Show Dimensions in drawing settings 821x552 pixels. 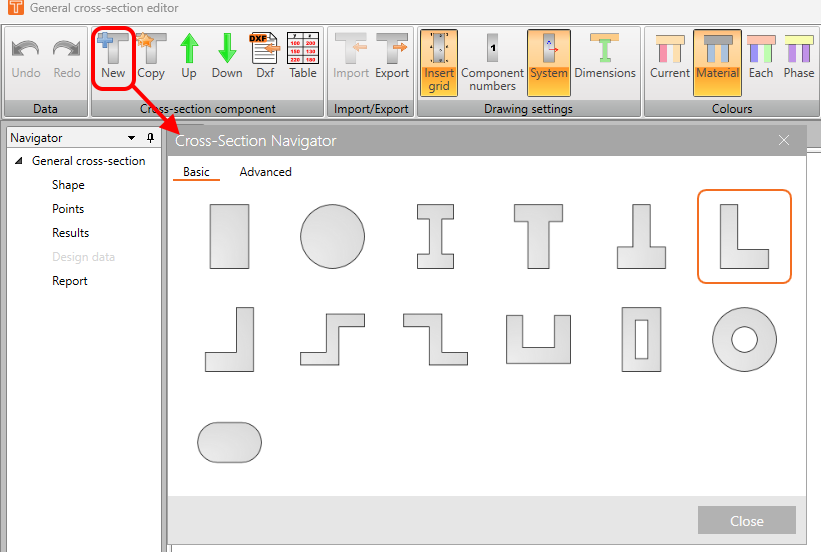point(605,57)
